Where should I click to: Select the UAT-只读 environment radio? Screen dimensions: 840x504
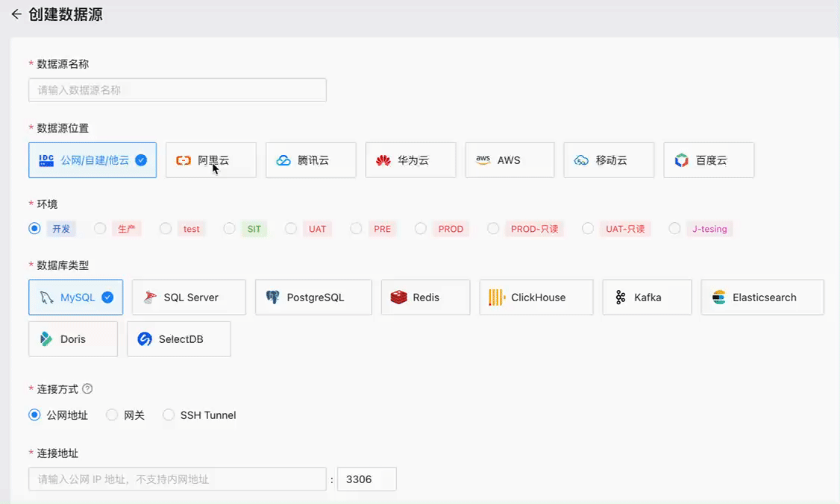(x=588, y=229)
